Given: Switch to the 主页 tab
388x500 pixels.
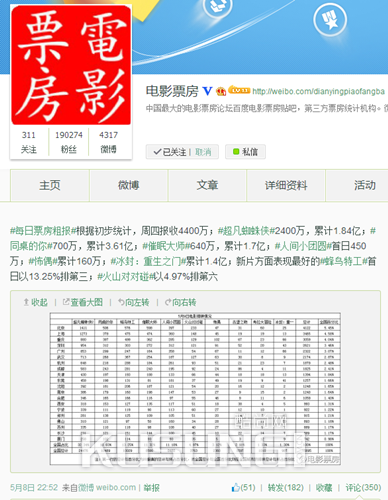Looking at the screenshot, I should [50, 185].
